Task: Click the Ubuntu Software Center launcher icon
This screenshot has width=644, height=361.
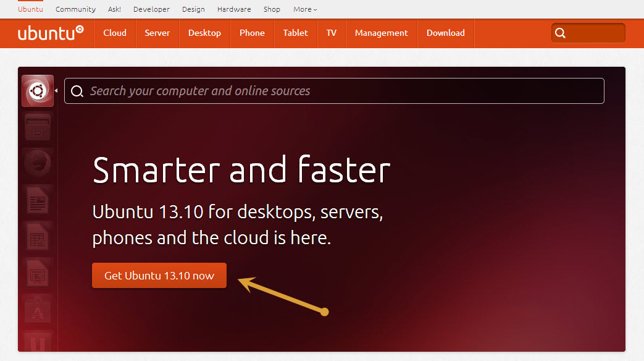Action: [38, 309]
